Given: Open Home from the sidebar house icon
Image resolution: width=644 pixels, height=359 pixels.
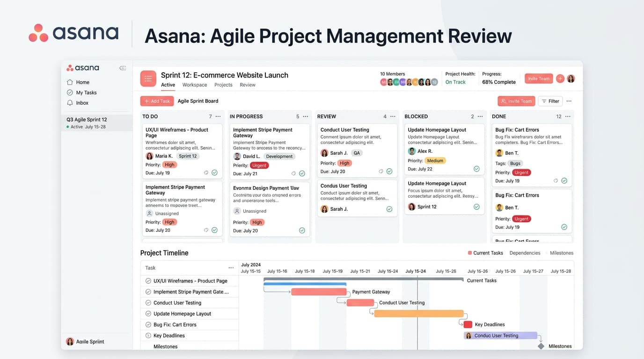Looking at the screenshot, I should [x=70, y=82].
